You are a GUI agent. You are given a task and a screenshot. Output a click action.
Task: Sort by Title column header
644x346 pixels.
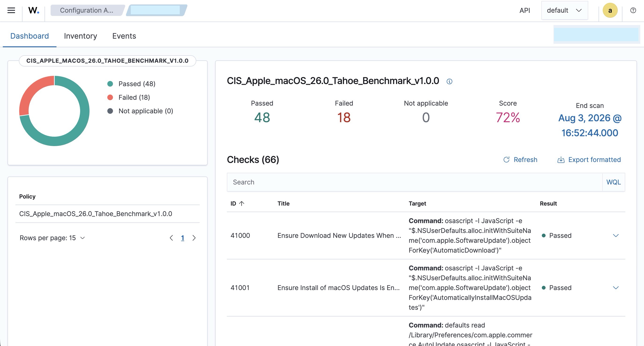pyautogui.click(x=283, y=203)
